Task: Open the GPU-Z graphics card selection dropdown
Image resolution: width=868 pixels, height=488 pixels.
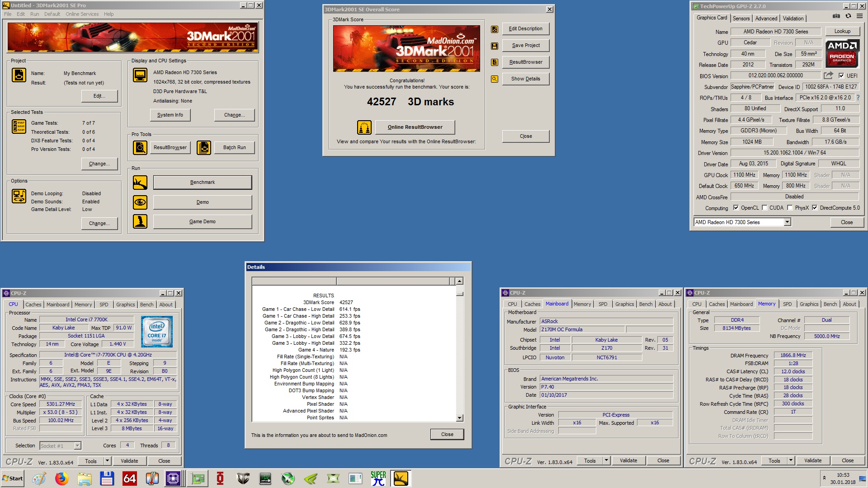Action: tap(787, 222)
